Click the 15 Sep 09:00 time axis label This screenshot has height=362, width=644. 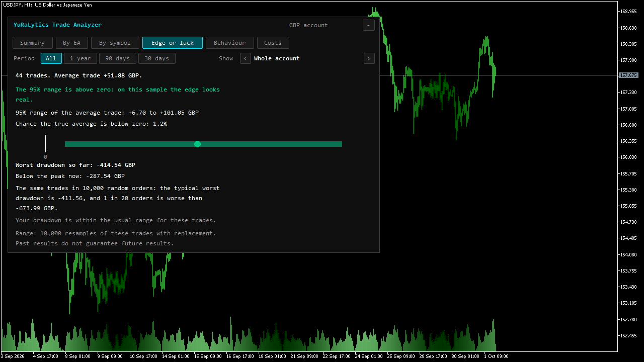click(208, 356)
